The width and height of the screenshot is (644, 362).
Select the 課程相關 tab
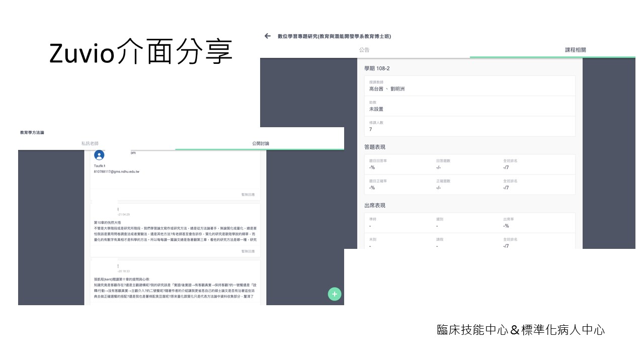[576, 50]
